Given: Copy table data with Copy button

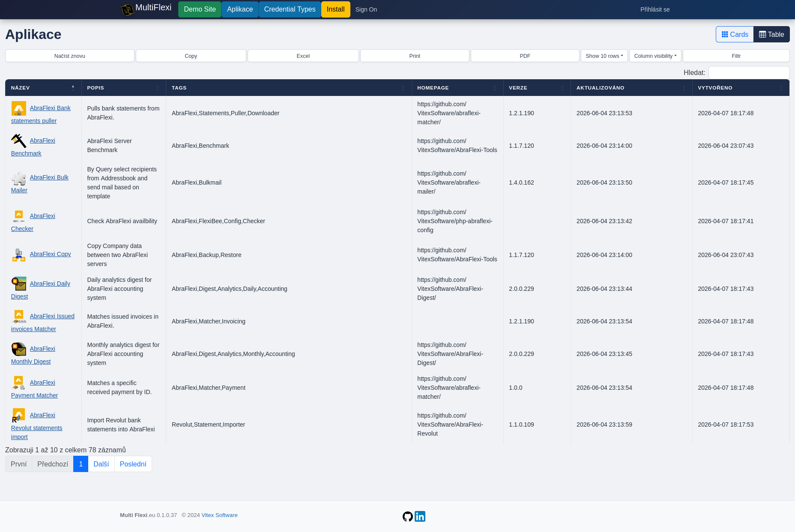Looking at the screenshot, I should 191,56.
